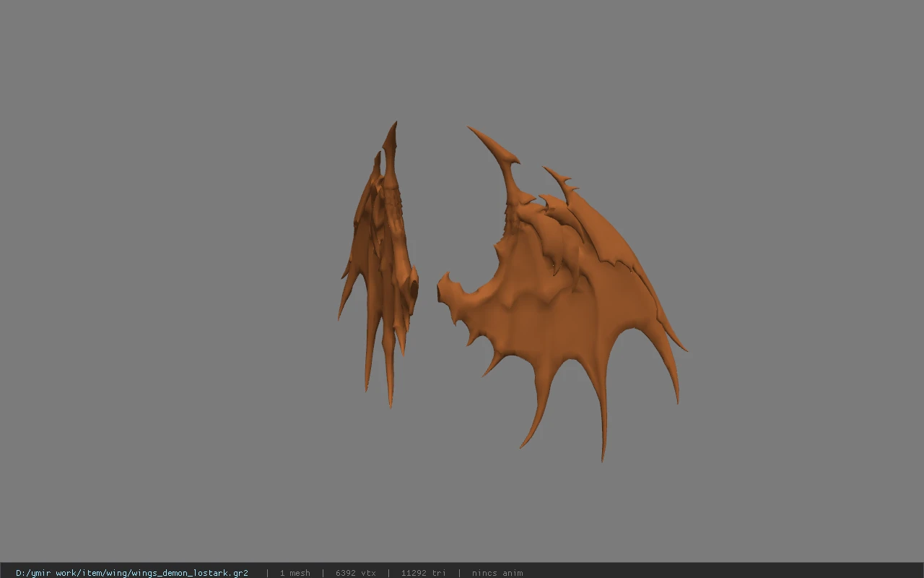Click the "6392 vtx" vertex count
Image resolution: width=924 pixels, height=578 pixels.
356,573
